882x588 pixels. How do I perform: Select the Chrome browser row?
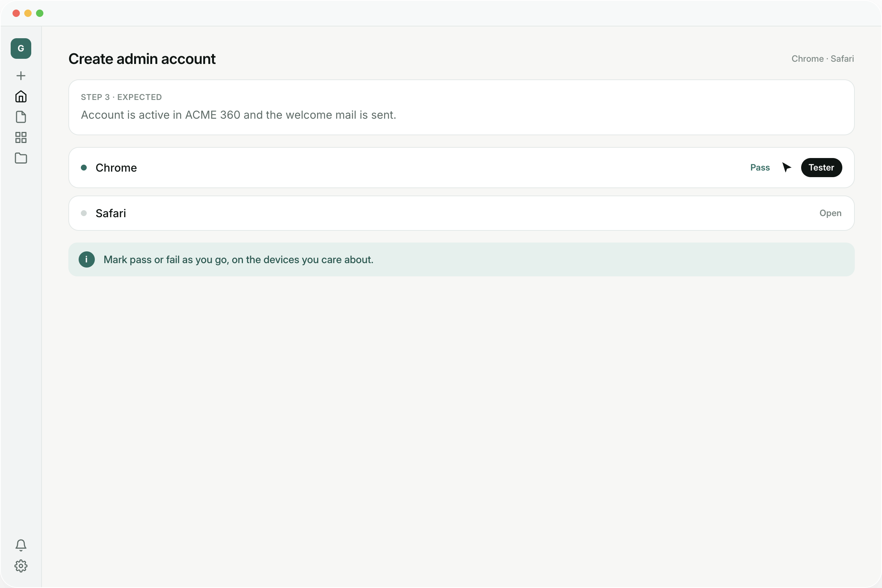tap(461, 168)
